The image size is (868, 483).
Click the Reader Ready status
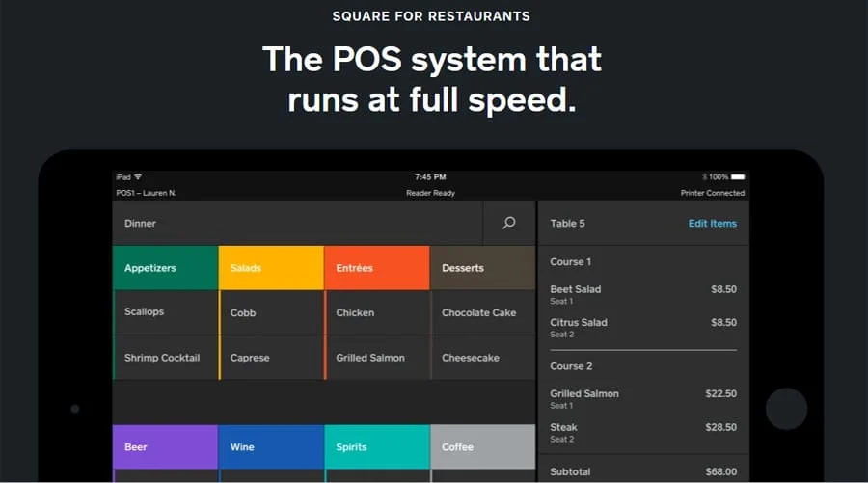(x=431, y=193)
